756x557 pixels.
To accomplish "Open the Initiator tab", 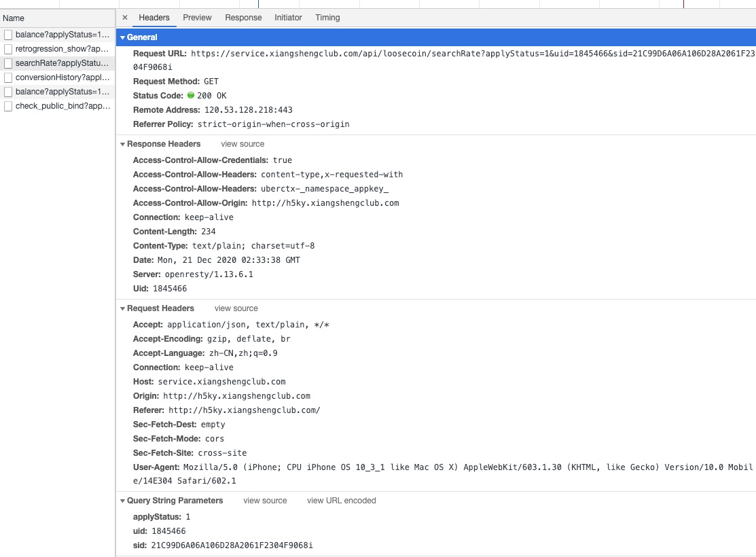I will 288,18.
